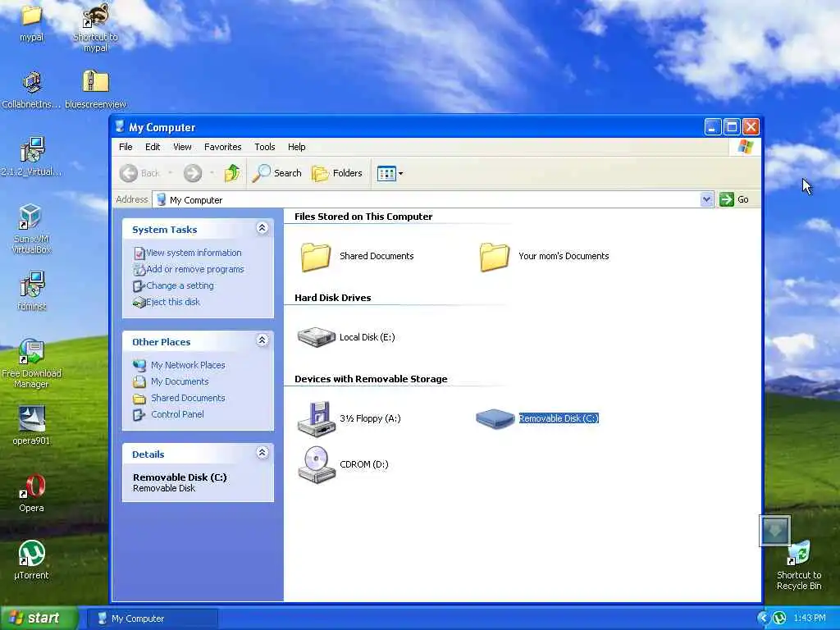Click the Start button
The image size is (840, 630).
coord(39,619)
